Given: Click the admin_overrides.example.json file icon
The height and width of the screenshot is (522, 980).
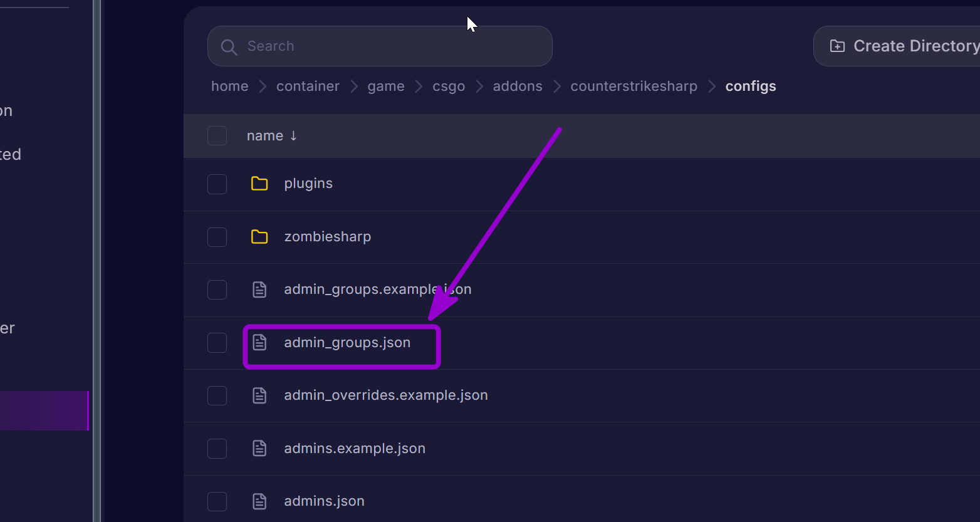Looking at the screenshot, I should point(259,395).
